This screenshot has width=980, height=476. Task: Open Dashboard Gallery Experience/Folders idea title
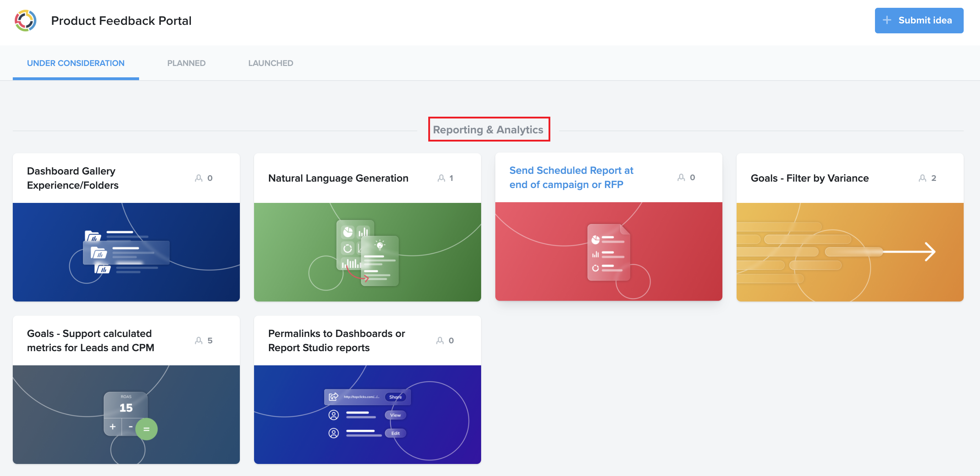pyautogui.click(x=73, y=178)
